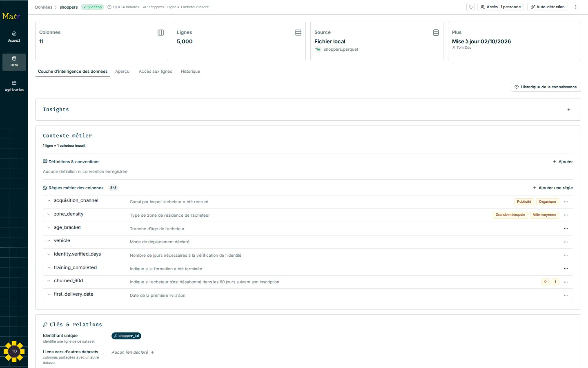Expand the training_completed rule row

(x=49, y=268)
